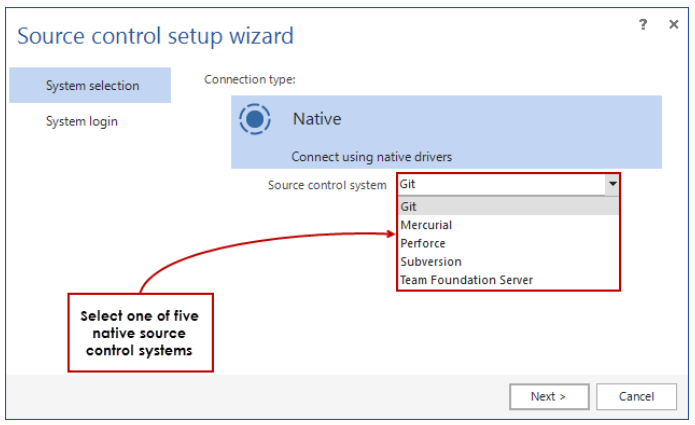Click the 'Connection type:' label
The height and width of the screenshot is (425, 695).
coord(250,80)
